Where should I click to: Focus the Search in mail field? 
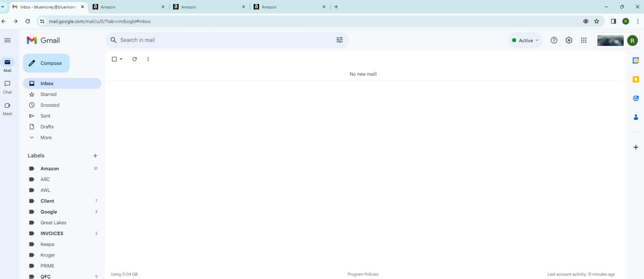(226, 40)
